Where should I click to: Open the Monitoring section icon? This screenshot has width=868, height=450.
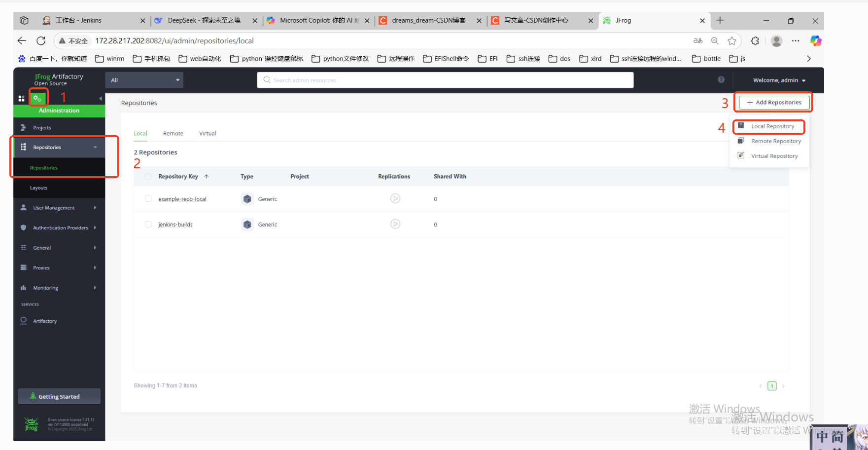[x=23, y=288]
